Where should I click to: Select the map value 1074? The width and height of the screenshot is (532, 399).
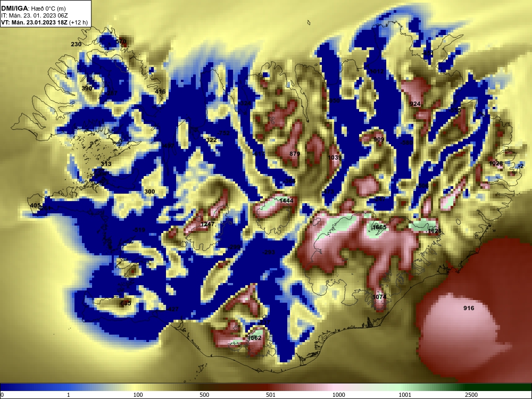click(x=379, y=297)
